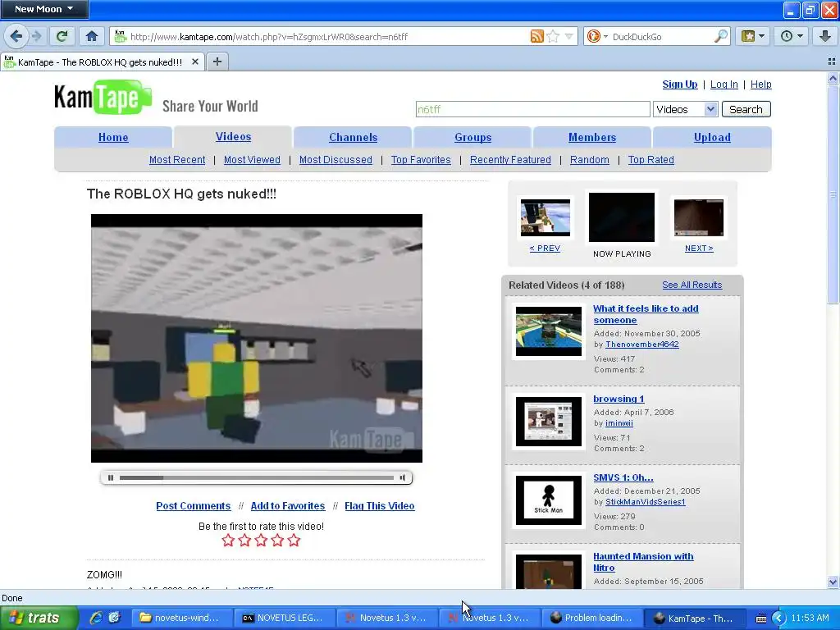This screenshot has height=630, width=840.
Task: Open NOVETUS LEG... console in taskbar
Action: pyautogui.click(x=285, y=618)
